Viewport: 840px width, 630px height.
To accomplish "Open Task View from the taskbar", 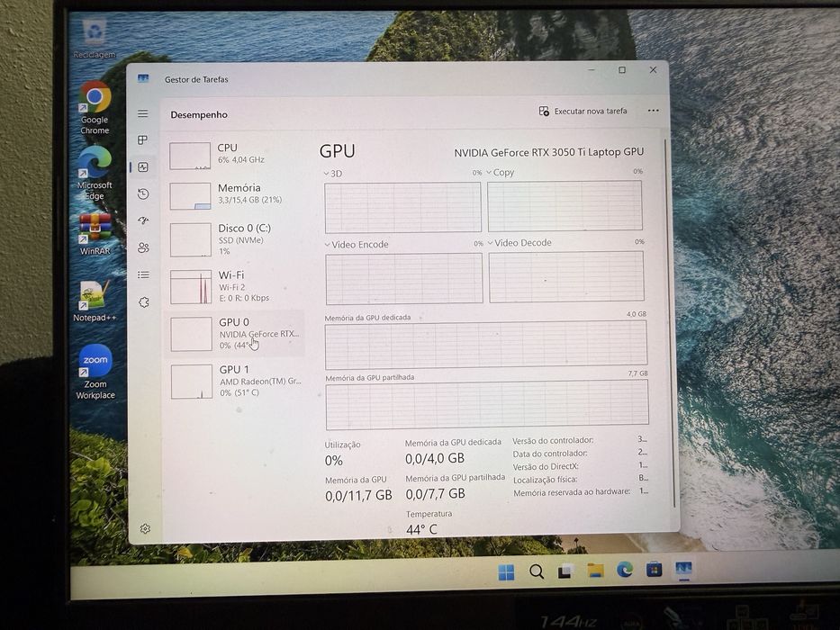I will click(x=565, y=571).
